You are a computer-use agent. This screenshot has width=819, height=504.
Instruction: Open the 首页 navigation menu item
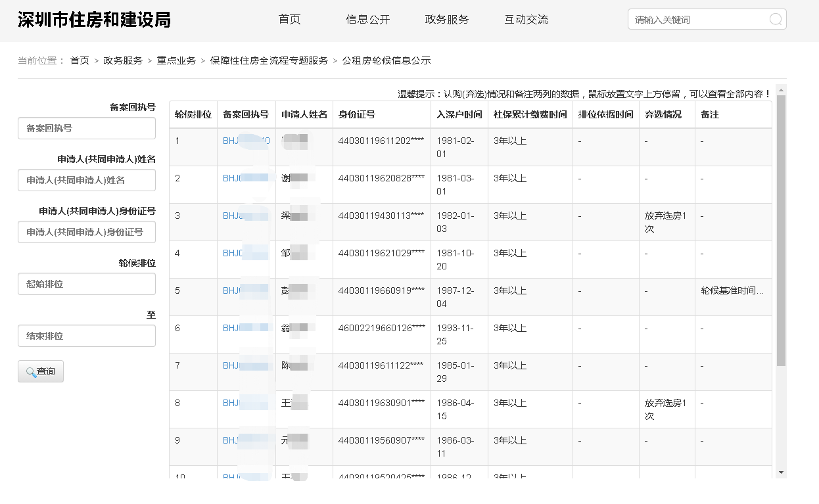289,19
